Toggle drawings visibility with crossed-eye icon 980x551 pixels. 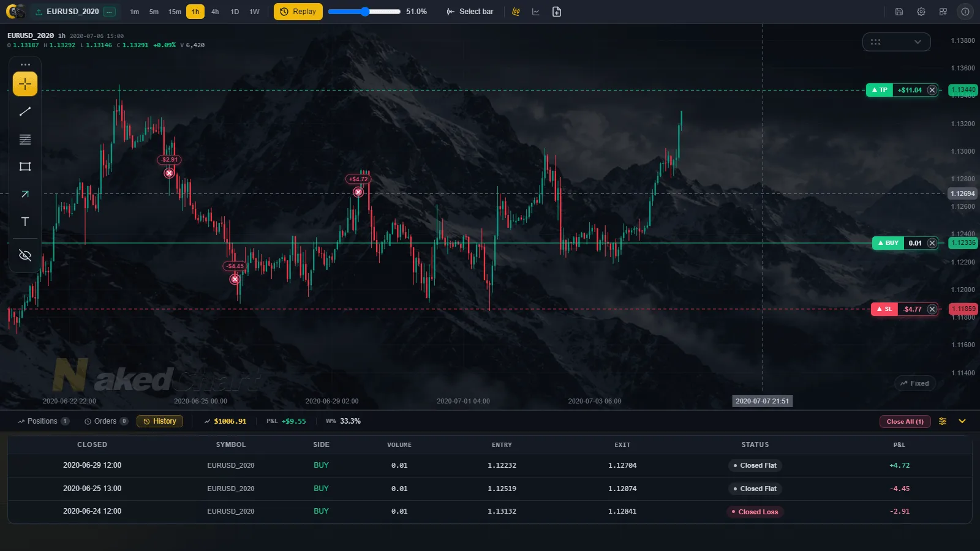pos(25,255)
